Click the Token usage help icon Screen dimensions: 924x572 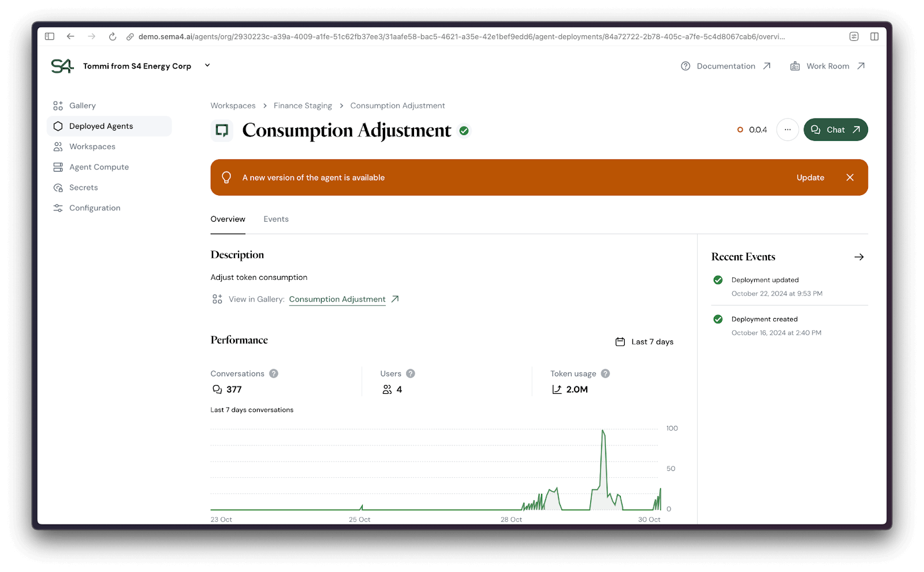click(605, 373)
